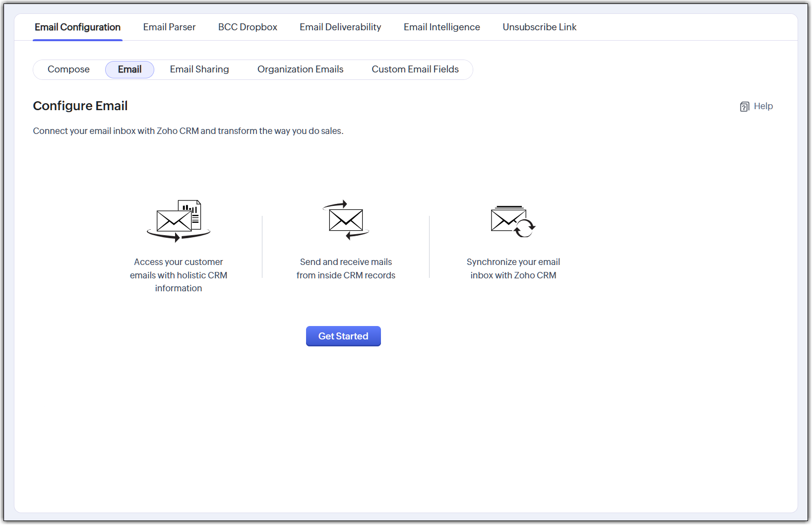The image size is (812, 525).
Task: Open the Email Configuration tab
Action: pyautogui.click(x=77, y=27)
